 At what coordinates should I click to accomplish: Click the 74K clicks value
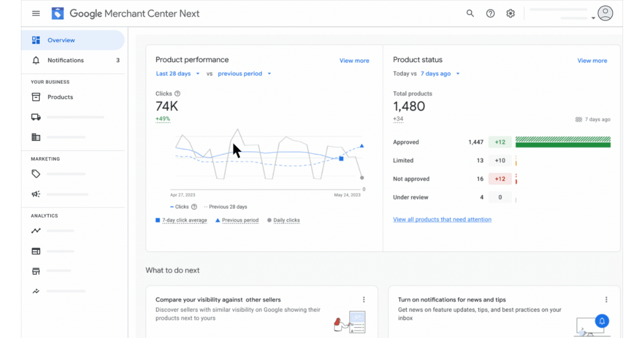click(x=167, y=106)
